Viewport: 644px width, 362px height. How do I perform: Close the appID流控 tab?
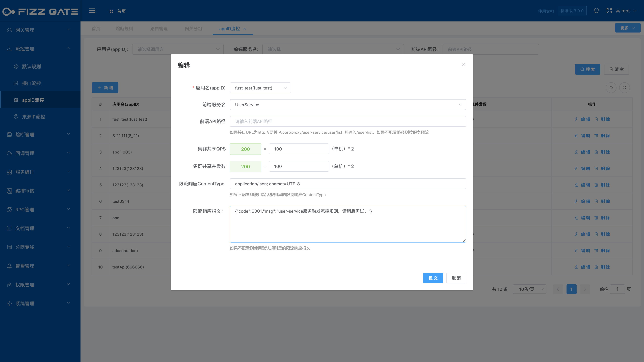245,29
